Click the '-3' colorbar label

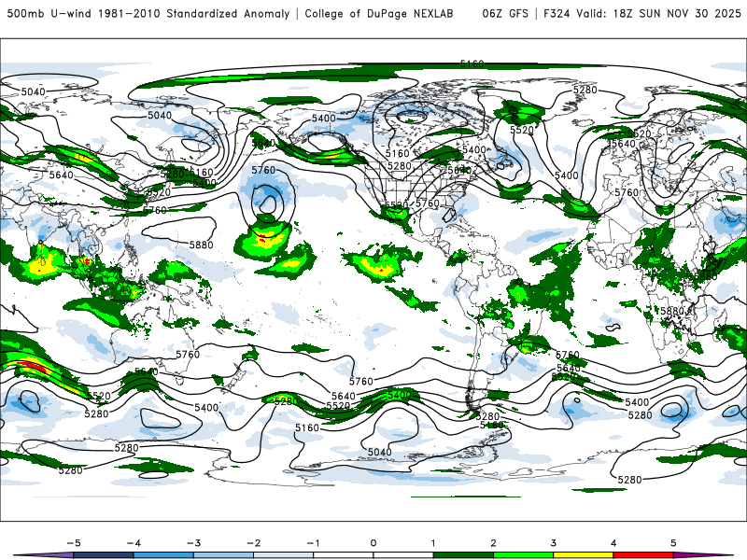tap(193, 543)
